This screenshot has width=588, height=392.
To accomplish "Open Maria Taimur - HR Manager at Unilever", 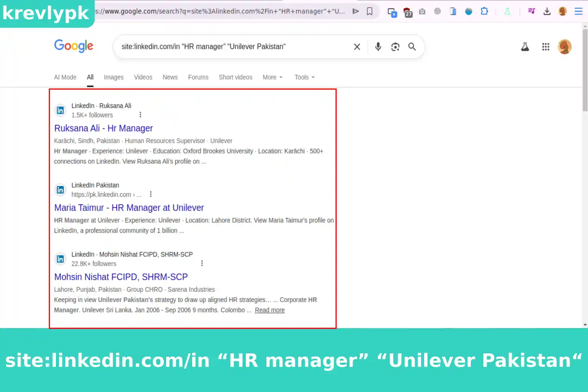I will [129, 208].
